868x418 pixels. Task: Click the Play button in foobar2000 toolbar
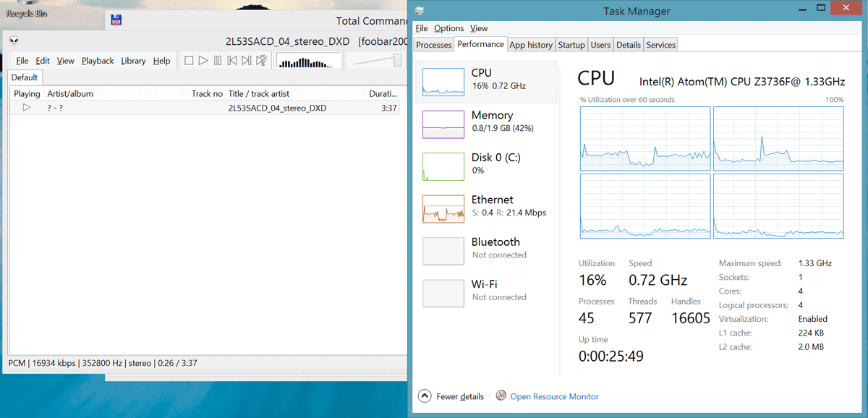203,61
